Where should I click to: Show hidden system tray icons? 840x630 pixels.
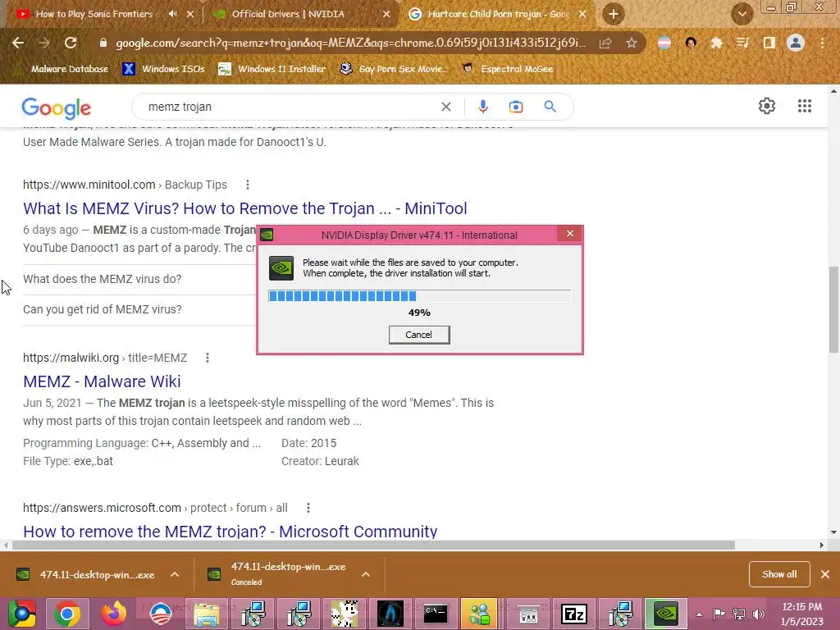(699, 614)
